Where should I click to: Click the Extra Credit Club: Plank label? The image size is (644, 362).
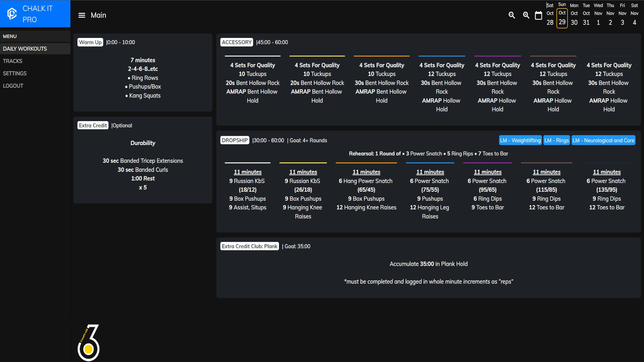[250, 246]
